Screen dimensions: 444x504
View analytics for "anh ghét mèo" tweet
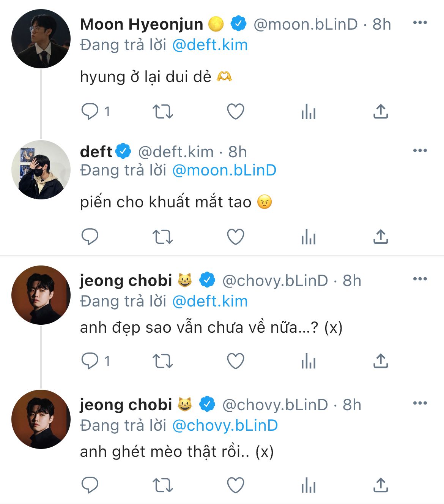308,485
